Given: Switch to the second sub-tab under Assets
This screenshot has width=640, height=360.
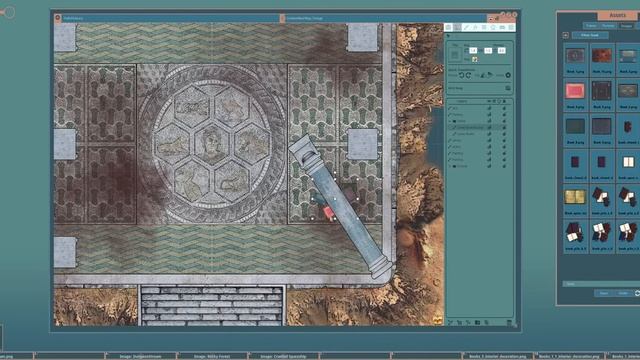Looking at the screenshot, I should pyautogui.click(x=608, y=26).
